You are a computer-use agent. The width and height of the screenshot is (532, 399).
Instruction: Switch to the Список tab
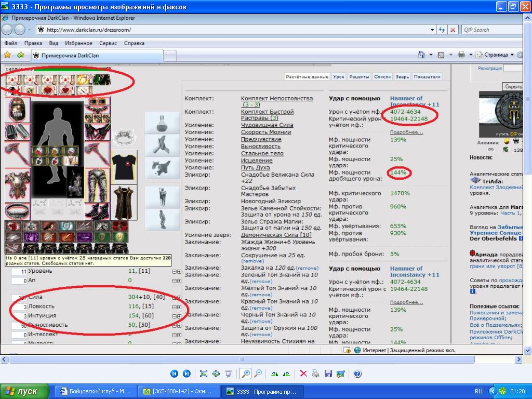click(x=382, y=77)
